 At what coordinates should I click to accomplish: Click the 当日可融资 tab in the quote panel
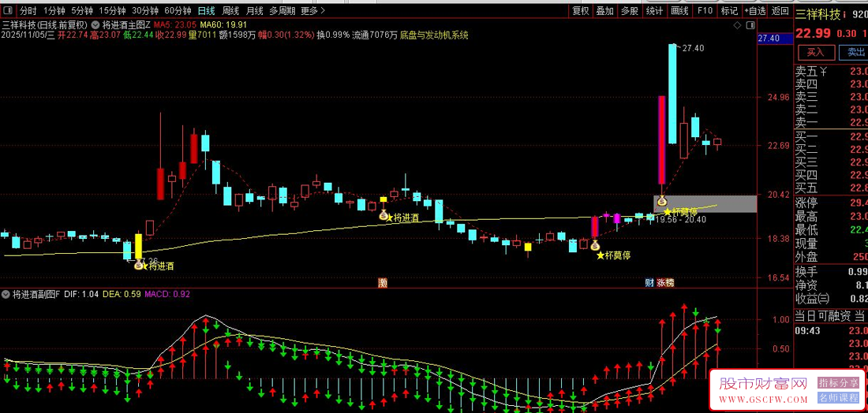coord(822,316)
